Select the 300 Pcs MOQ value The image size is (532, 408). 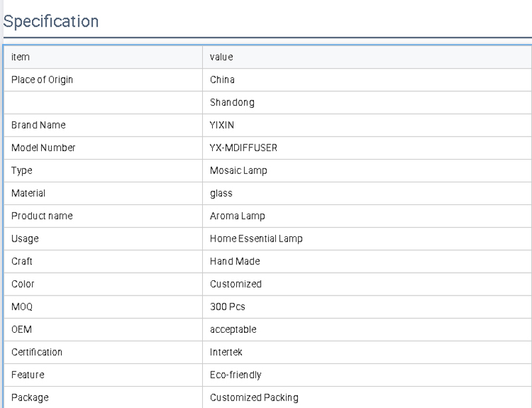tap(227, 307)
